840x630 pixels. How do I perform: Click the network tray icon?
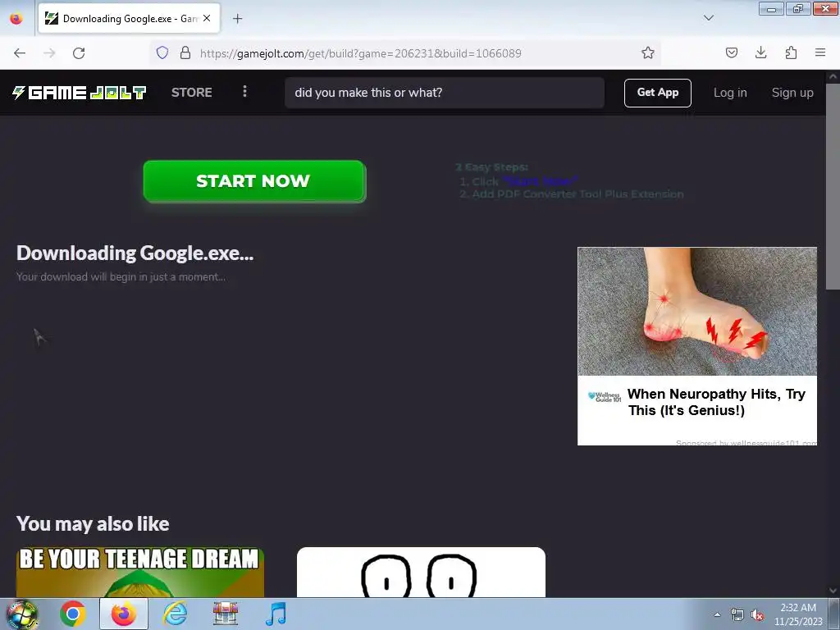point(737,615)
